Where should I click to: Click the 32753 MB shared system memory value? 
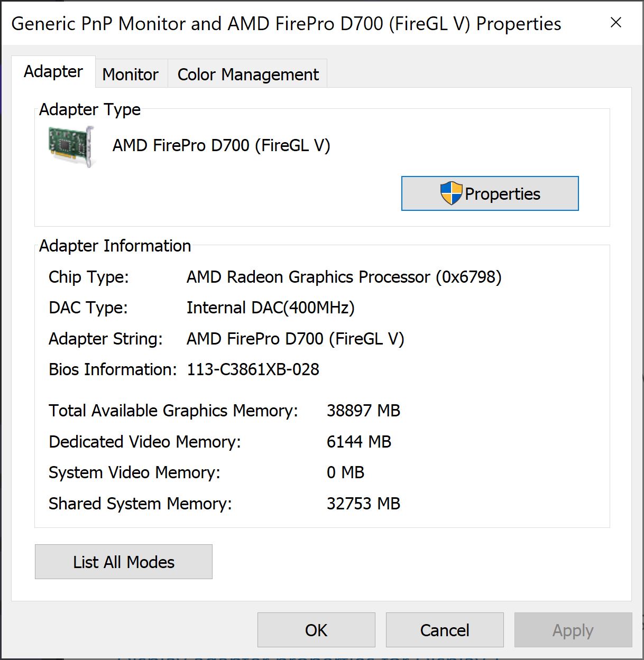tap(363, 504)
